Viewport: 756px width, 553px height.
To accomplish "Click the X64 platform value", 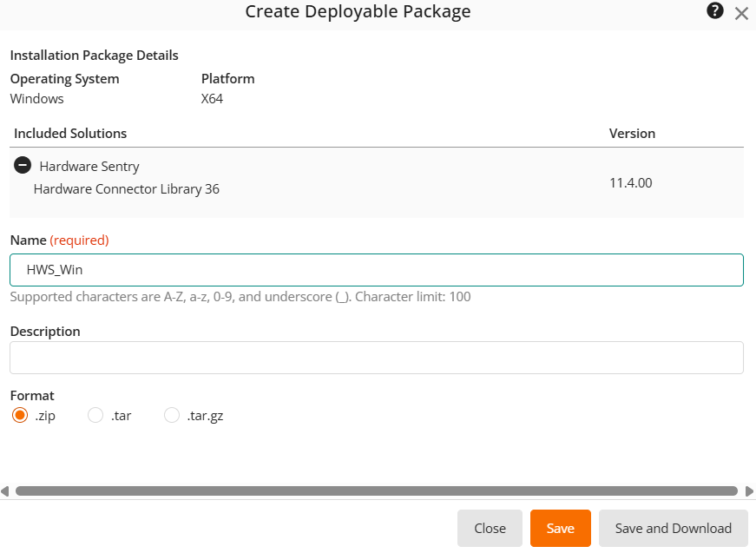I will point(212,99).
